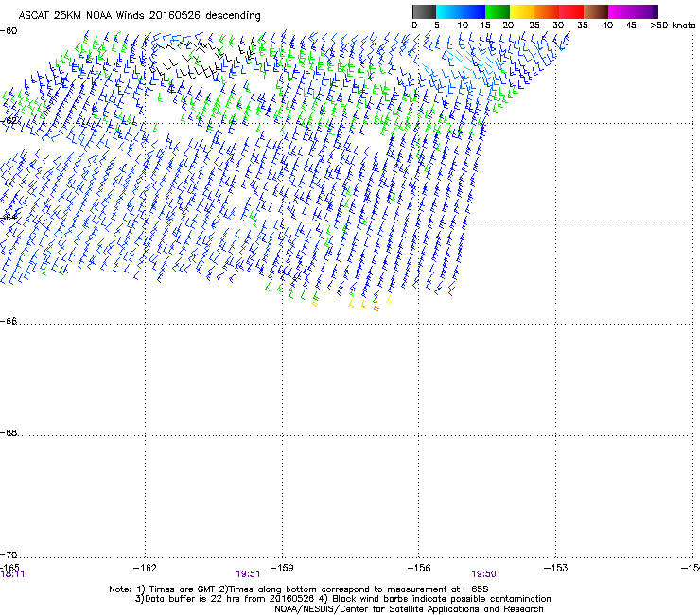Click the '-165' longitude axis label

9,568
